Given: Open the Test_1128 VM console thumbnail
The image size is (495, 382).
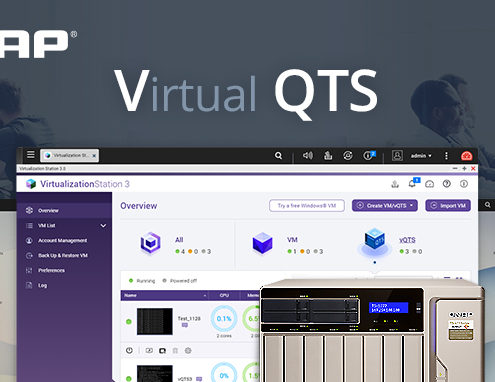Looking at the screenshot, I should point(155,321).
